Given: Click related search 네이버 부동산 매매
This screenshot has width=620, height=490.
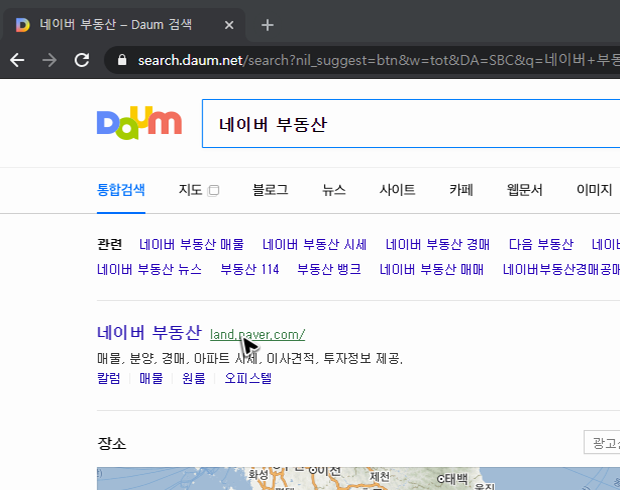Looking at the screenshot, I should (x=431, y=270).
